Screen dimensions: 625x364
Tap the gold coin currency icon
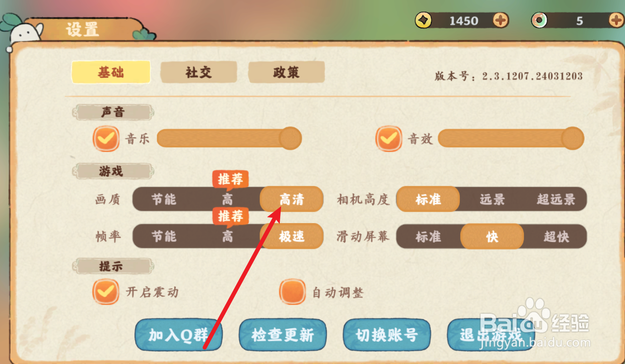(x=424, y=20)
